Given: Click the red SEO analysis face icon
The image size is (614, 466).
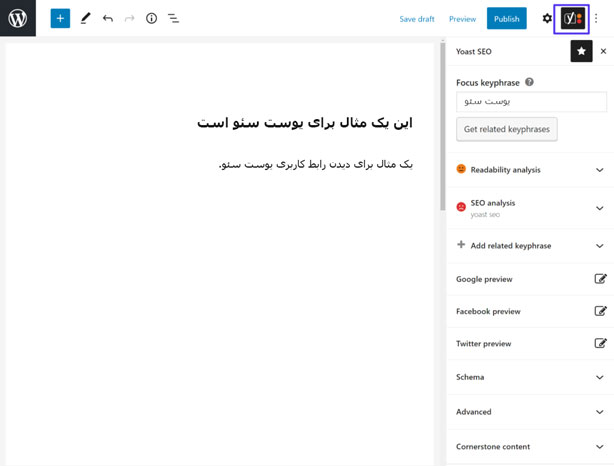Looking at the screenshot, I should click(x=461, y=206).
